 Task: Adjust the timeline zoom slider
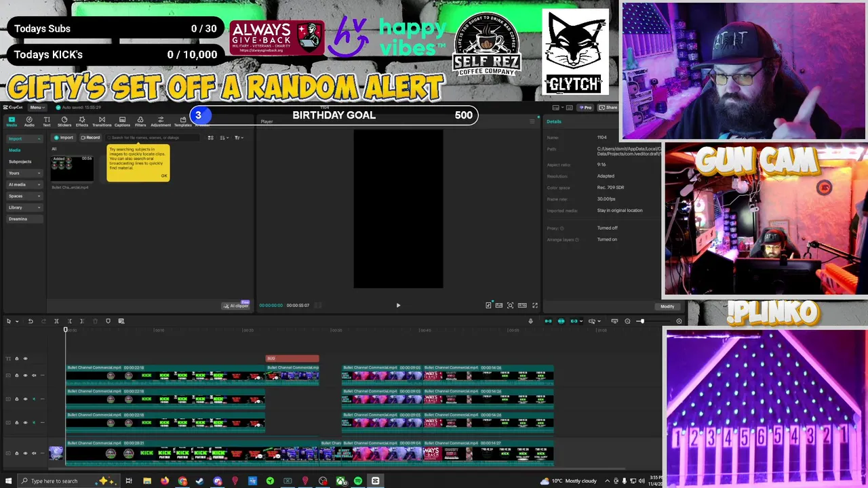tap(641, 321)
